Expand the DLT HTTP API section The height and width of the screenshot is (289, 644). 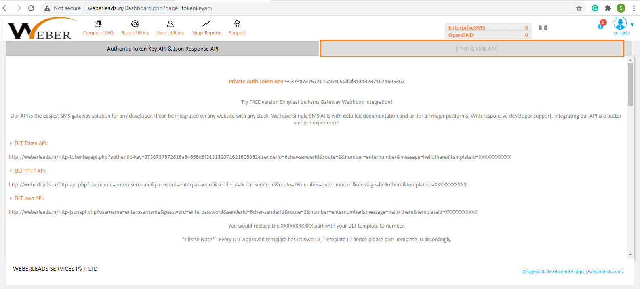(30, 171)
